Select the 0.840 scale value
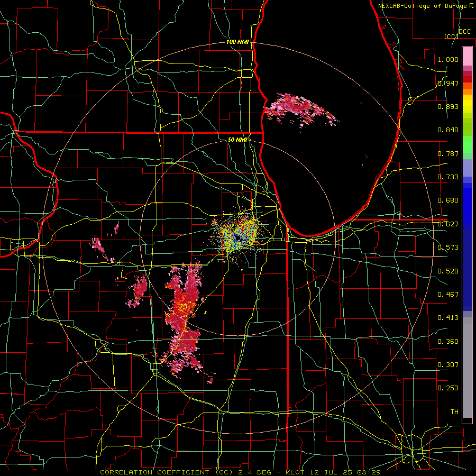 tap(448, 130)
